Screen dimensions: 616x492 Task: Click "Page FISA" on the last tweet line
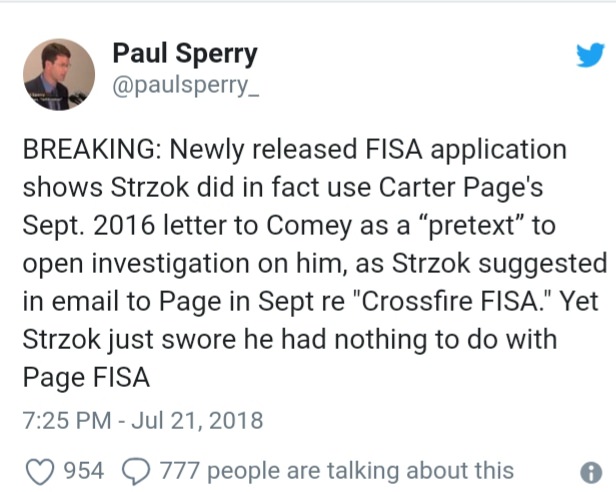[86, 378]
